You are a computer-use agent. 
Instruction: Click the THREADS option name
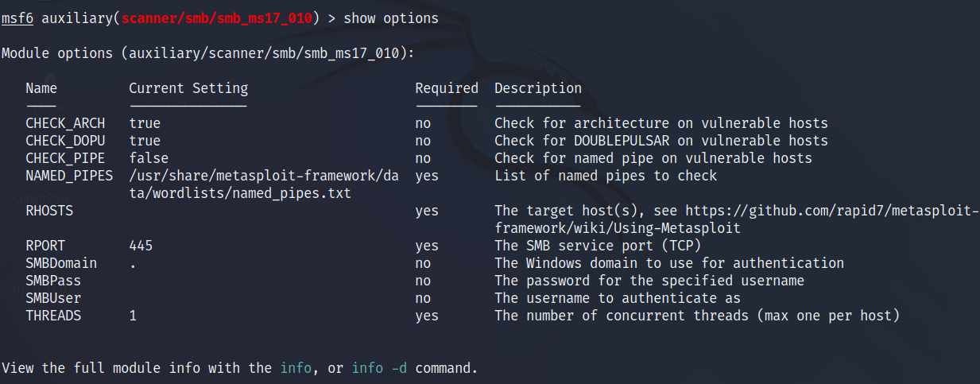(53, 316)
